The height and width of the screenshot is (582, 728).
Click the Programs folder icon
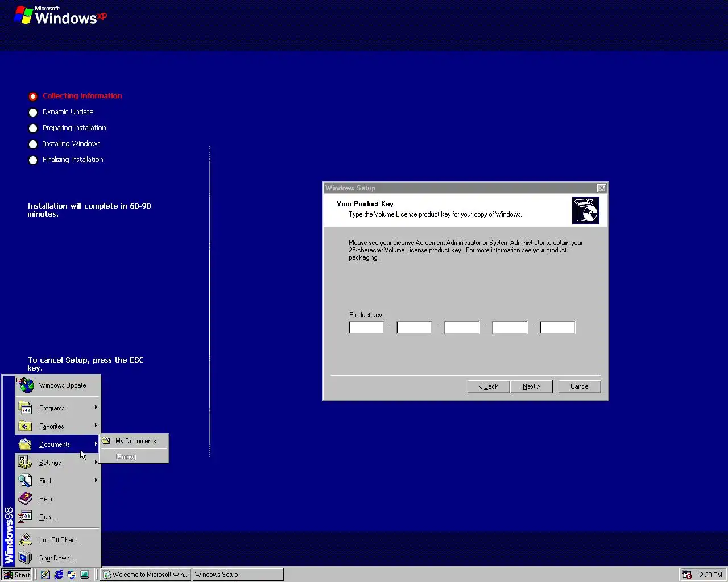coord(25,408)
